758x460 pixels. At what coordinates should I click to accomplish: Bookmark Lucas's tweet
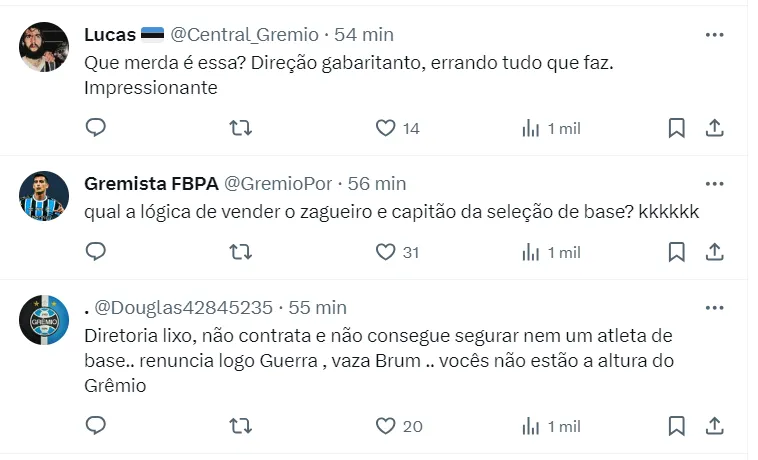[x=676, y=128]
